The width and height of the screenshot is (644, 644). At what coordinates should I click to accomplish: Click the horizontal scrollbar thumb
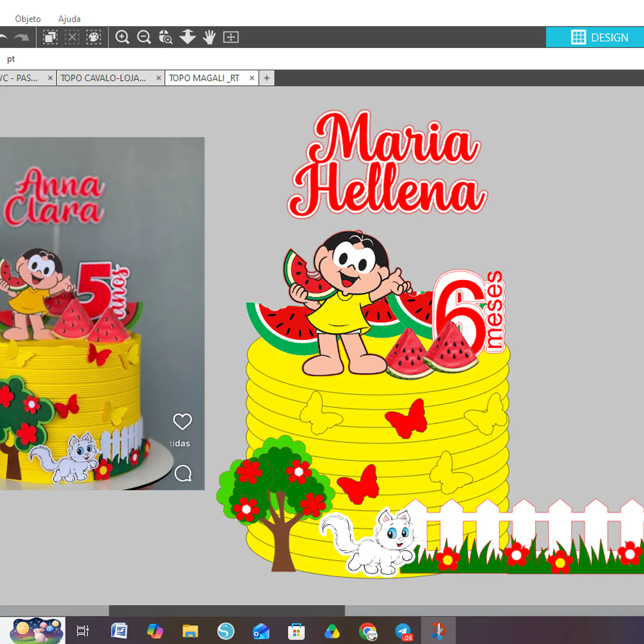click(227, 610)
